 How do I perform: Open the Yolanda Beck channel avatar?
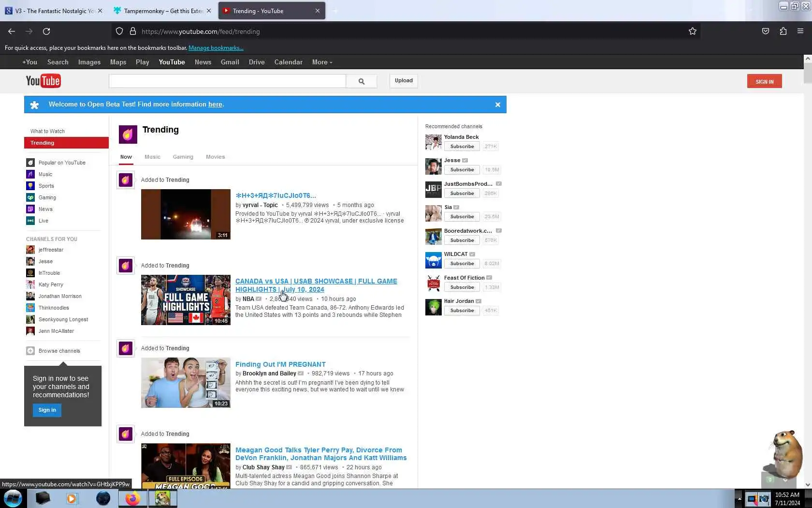pos(434,142)
